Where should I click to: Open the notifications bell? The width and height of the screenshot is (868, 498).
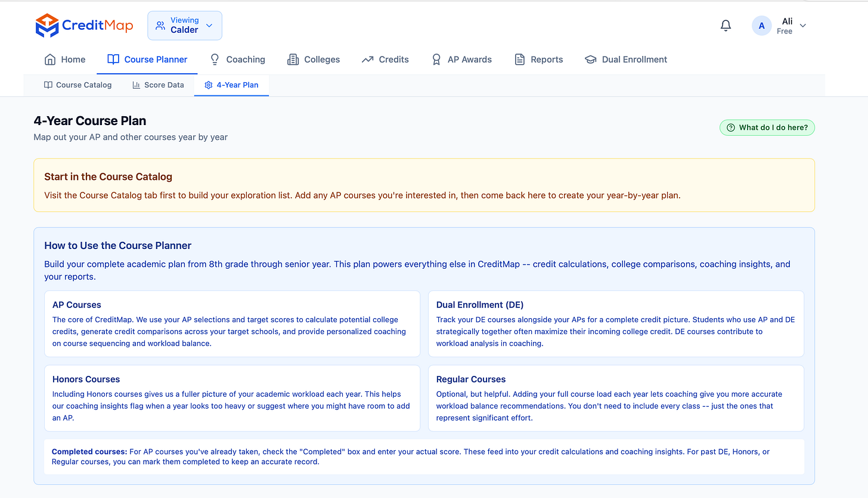coord(726,26)
